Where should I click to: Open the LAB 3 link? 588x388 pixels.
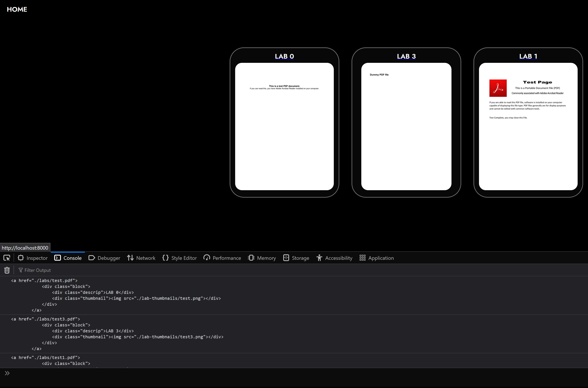tap(406, 56)
